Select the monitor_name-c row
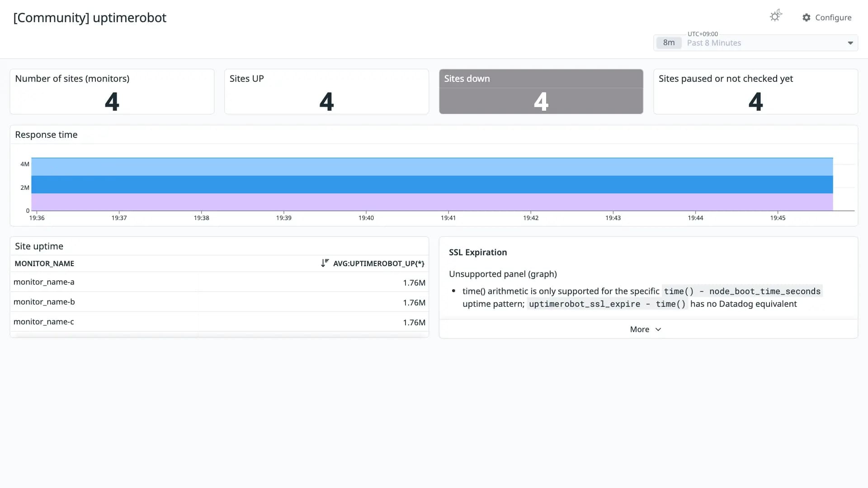The height and width of the screenshot is (488, 868). click(219, 322)
